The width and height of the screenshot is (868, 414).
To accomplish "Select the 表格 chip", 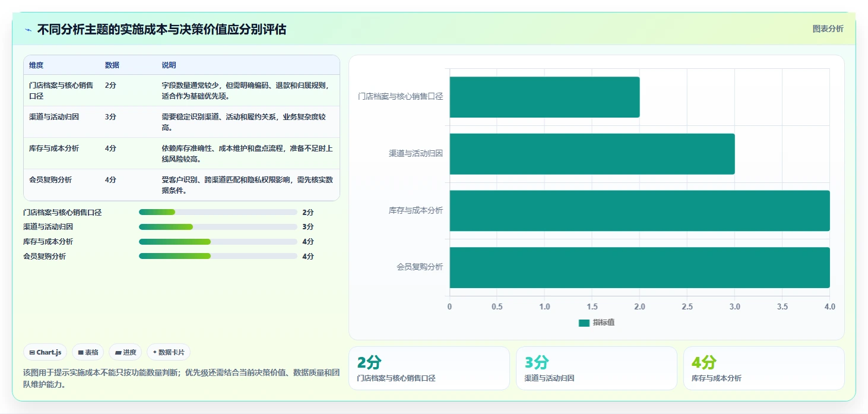I will pyautogui.click(x=88, y=352).
